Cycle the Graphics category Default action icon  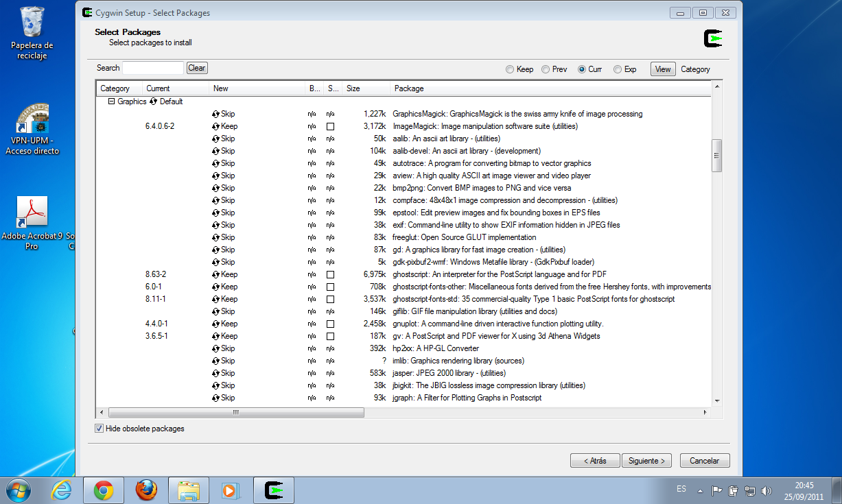click(153, 102)
